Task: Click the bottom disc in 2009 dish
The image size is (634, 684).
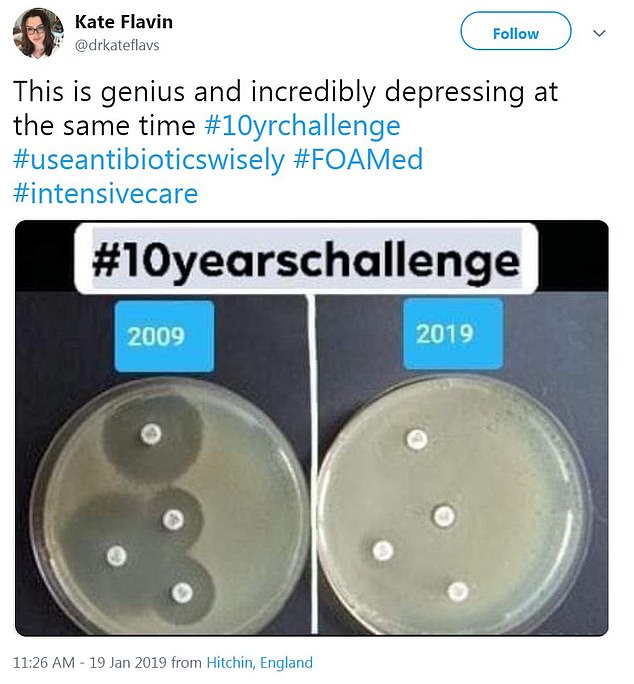Action: (181, 593)
